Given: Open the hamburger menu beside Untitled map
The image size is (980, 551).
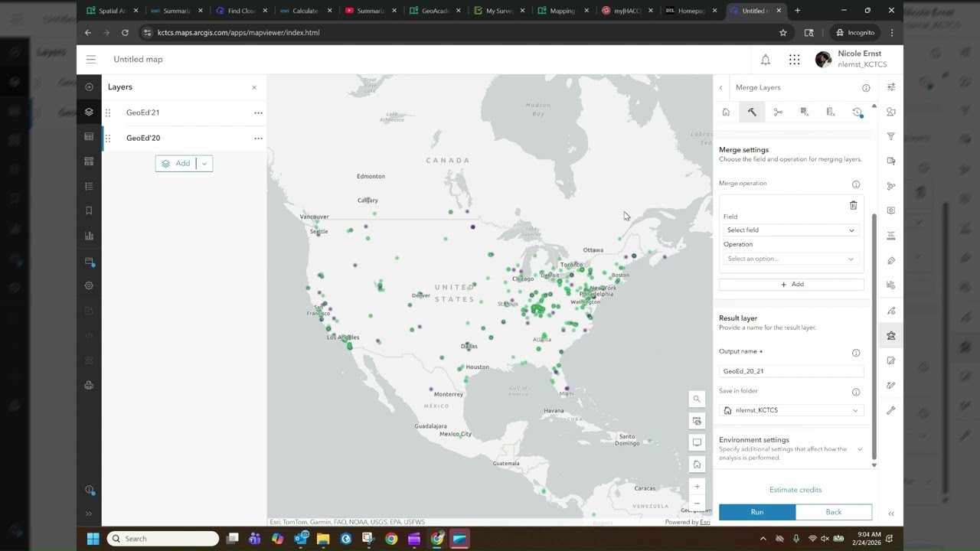Looking at the screenshot, I should pos(91,60).
